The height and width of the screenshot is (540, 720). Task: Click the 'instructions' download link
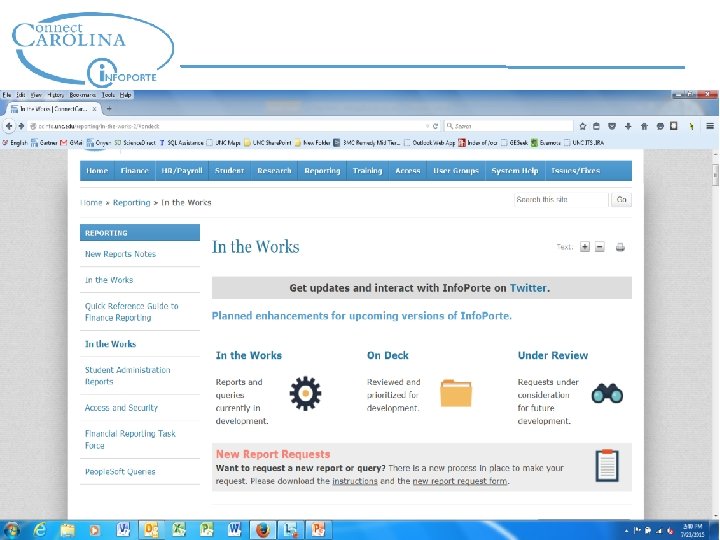click(354, 481)
